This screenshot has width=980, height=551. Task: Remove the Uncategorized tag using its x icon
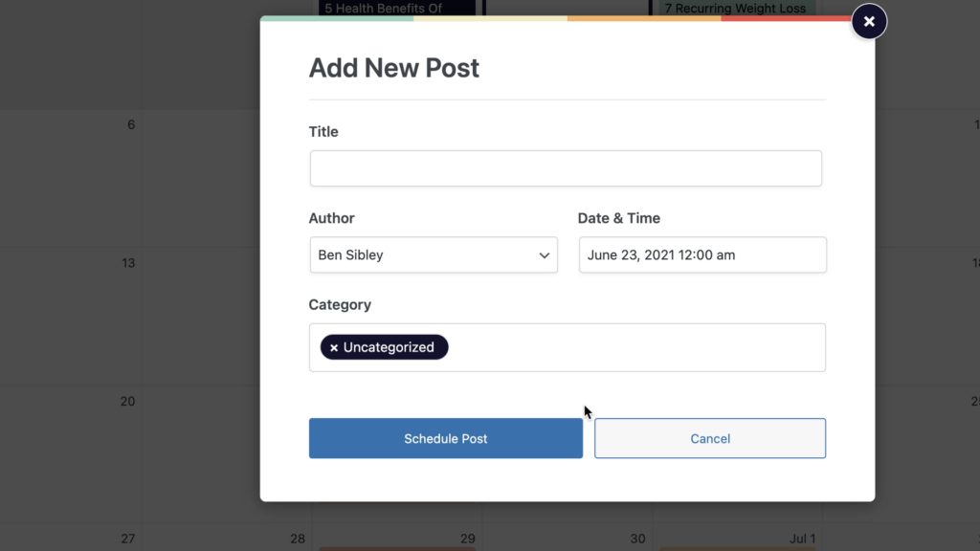click(x=334, y=348)
